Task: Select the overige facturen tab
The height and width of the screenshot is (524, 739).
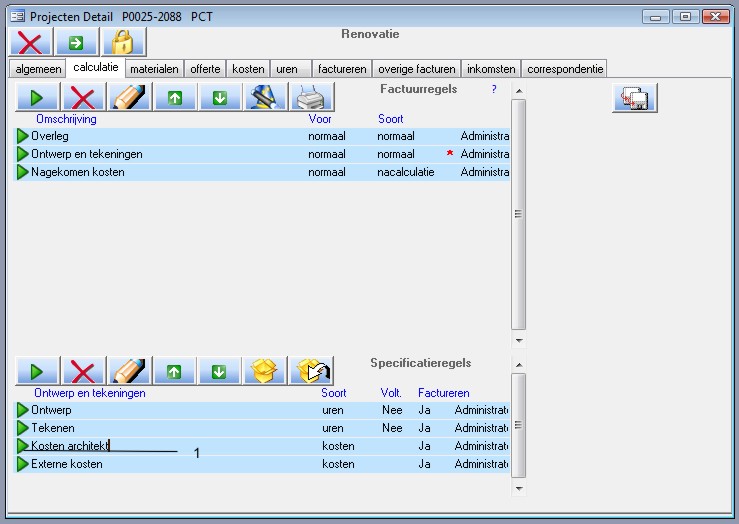Action: pos(417,69)
